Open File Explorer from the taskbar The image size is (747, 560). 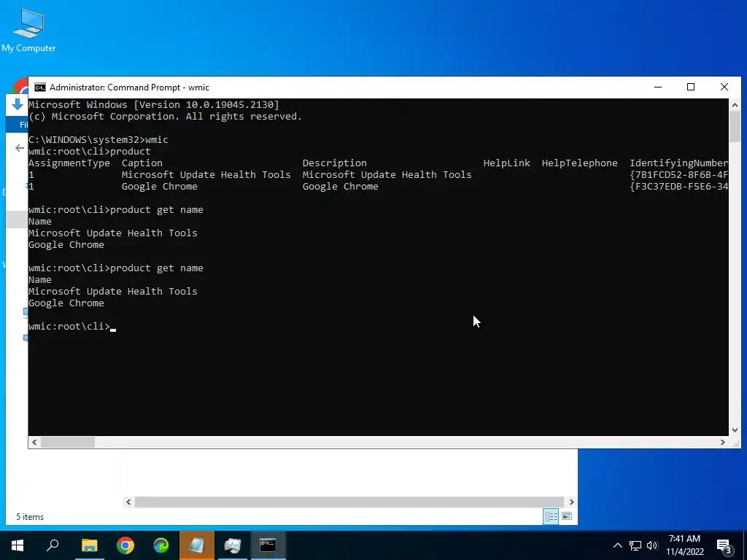[x=89, y=545]
